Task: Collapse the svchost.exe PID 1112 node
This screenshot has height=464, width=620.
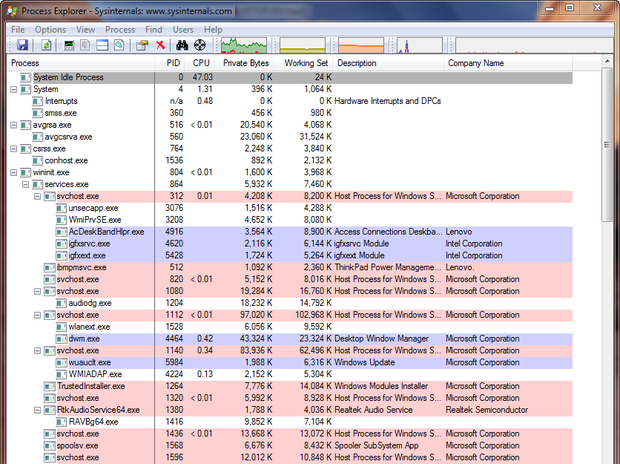Action: (37, 315)
